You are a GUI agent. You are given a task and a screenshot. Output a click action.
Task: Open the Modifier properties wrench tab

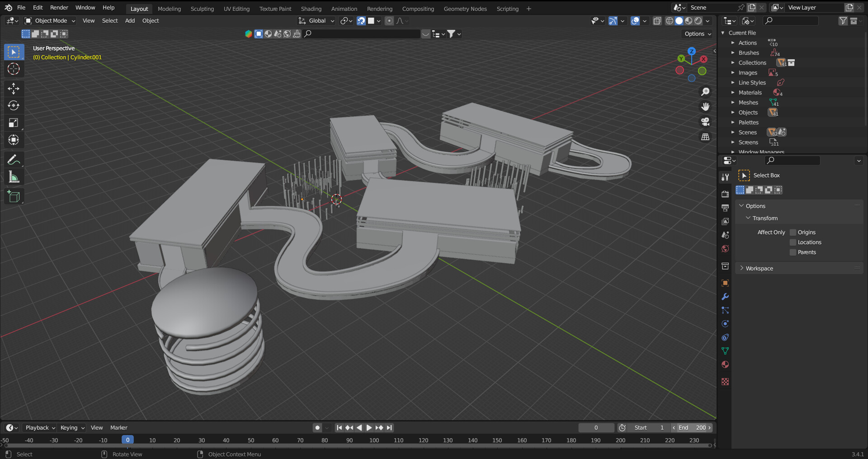click(x=725, y=297)
